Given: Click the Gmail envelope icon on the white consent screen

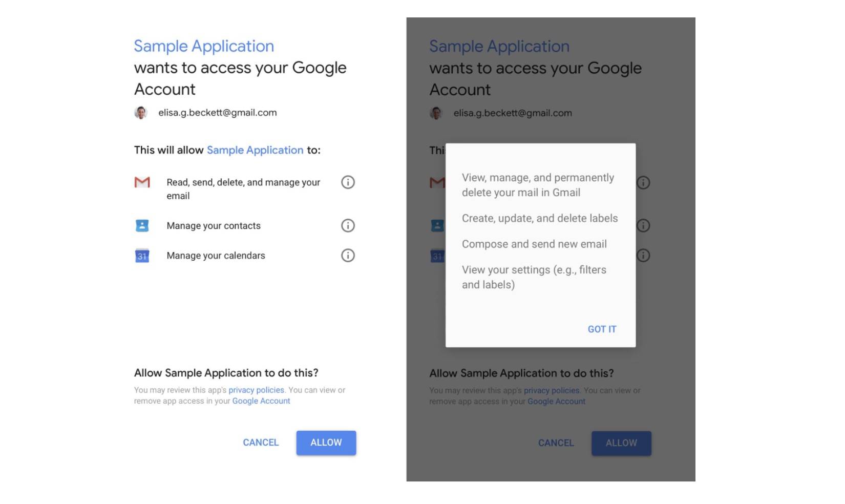Looking at the screenshot, I should pos(142,182).
